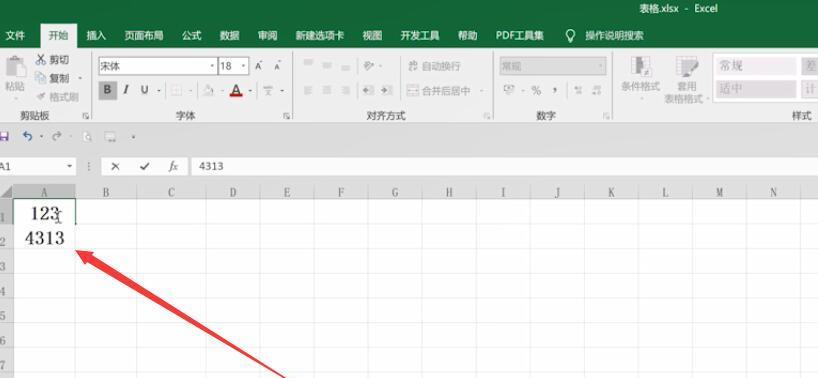Open the Merge and Center dropdown arrow
The width and height of the screenshot is (818, 378).
tap(481, 91)
